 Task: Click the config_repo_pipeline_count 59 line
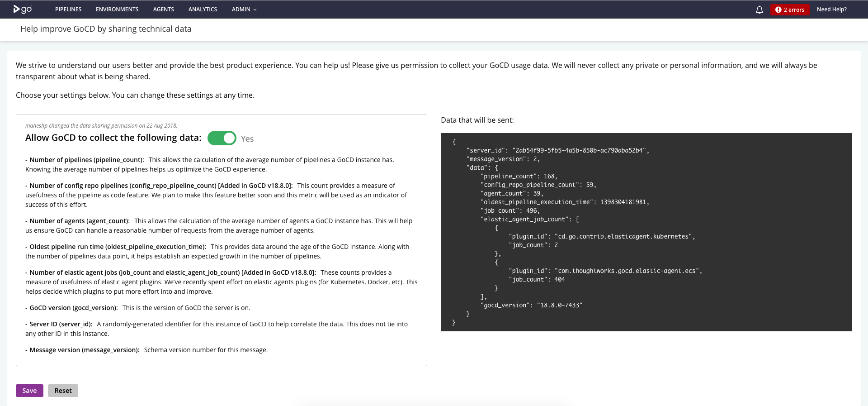(x=538, y=185)
